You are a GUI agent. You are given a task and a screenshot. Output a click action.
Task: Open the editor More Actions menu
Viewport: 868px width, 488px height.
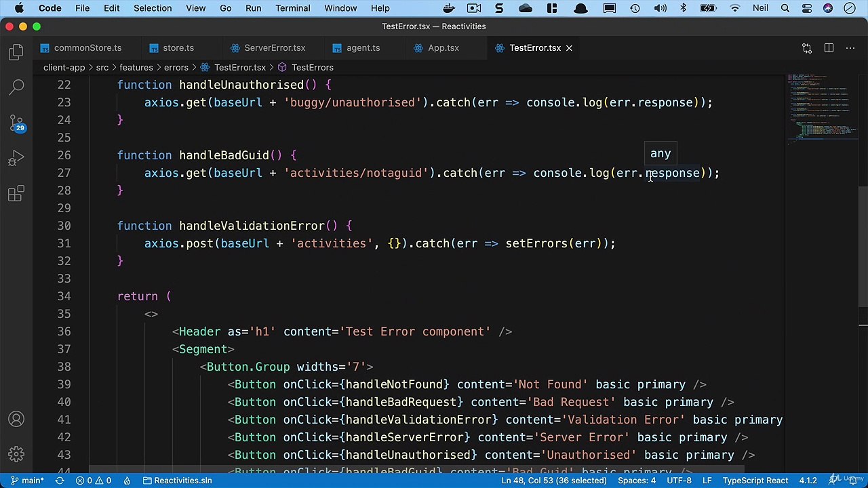[x=850, y=48]
